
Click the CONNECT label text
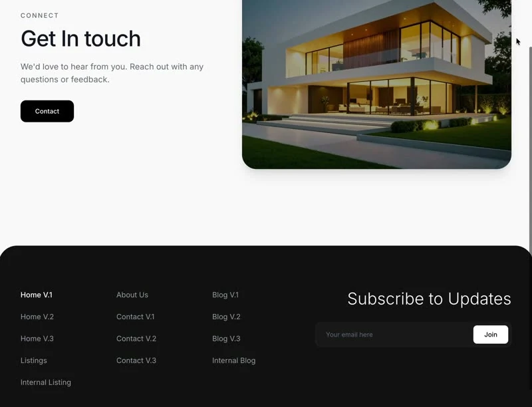pyautogui.click(x=40, y=15)
